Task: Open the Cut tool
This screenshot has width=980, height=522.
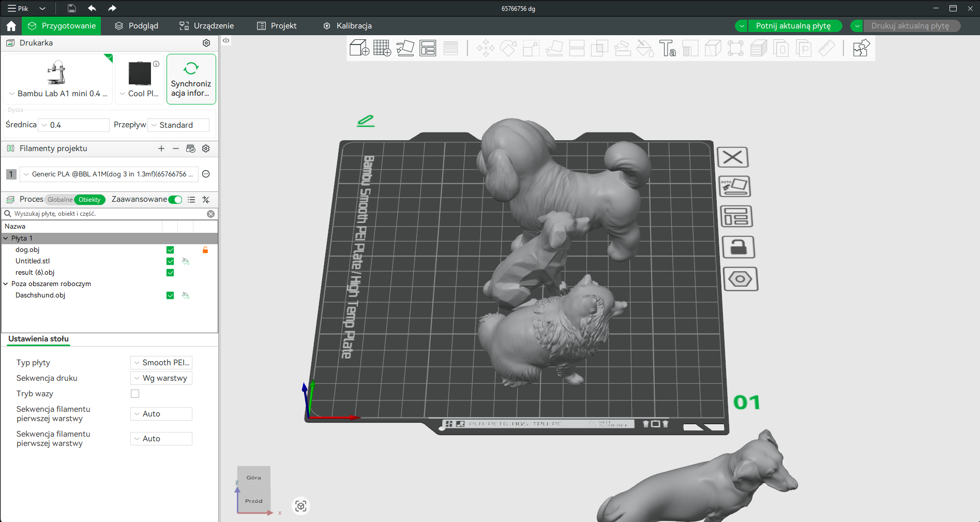Action: pos(577,48)
